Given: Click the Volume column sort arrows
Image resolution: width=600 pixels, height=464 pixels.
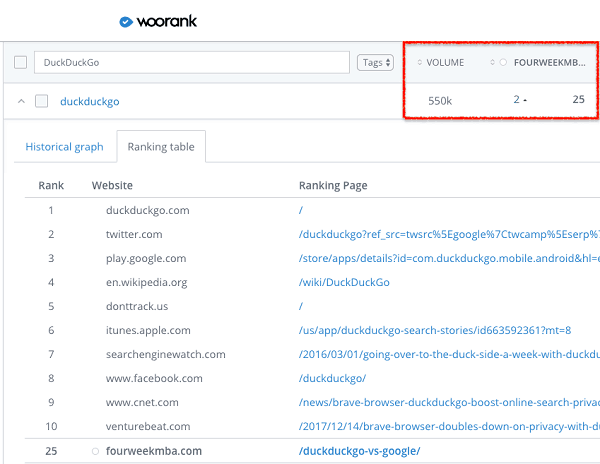Looking at the screenshot, I should click(x=420, y=63).
